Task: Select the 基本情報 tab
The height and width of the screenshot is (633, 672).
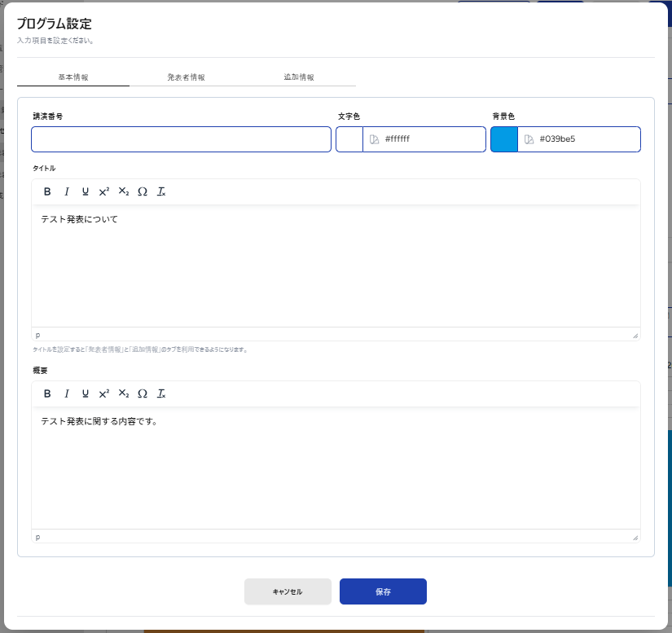Action: coord(73,77)
